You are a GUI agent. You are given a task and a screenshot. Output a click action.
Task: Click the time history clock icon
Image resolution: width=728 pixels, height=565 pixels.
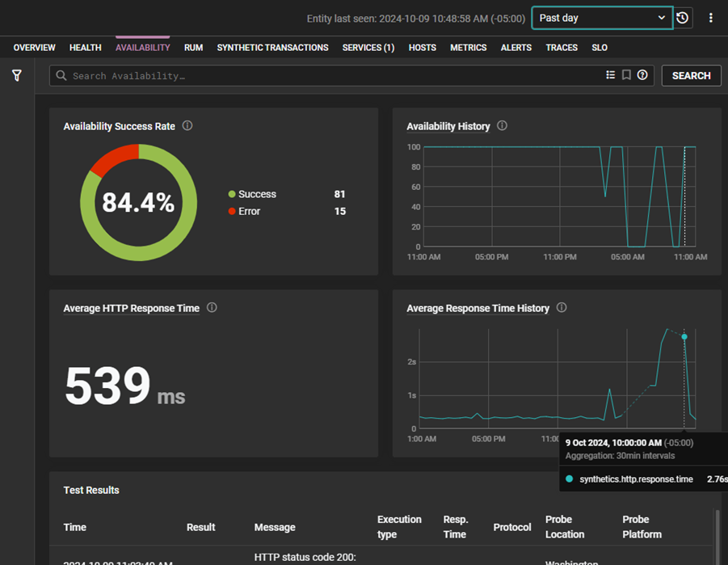tap(683, 18)
